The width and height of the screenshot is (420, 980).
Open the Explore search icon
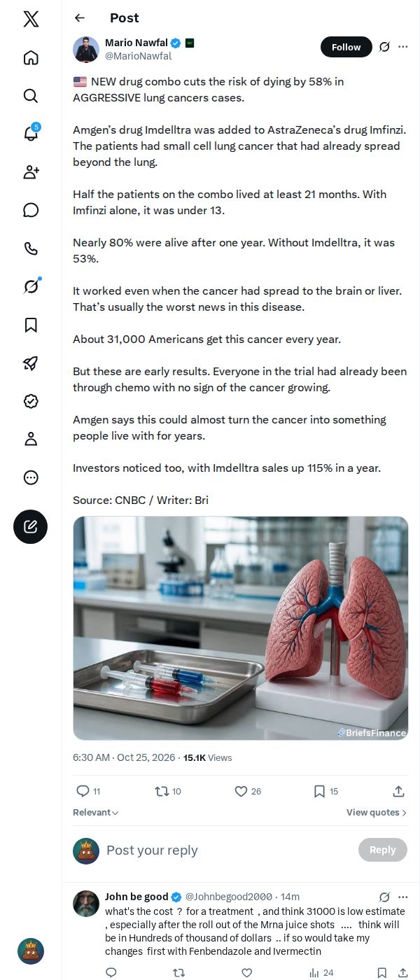[x=31, y=96]
